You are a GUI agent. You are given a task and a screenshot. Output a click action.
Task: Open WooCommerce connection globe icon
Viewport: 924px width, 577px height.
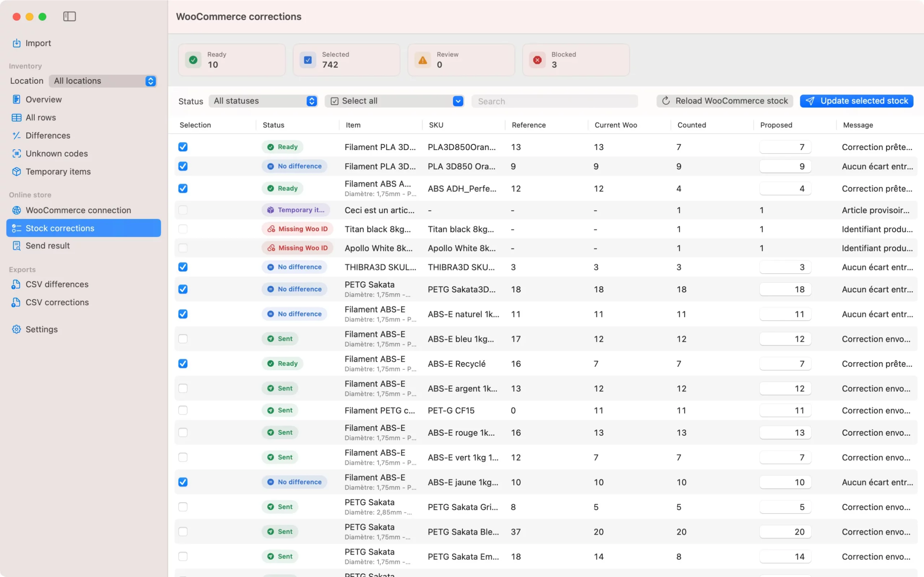16,210
